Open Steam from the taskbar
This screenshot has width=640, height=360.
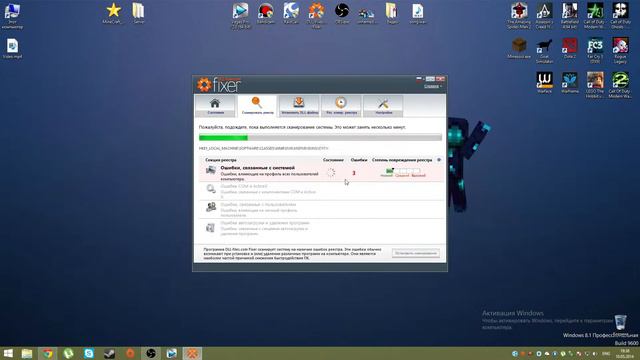pyautogui.click(x=109, y=353)
